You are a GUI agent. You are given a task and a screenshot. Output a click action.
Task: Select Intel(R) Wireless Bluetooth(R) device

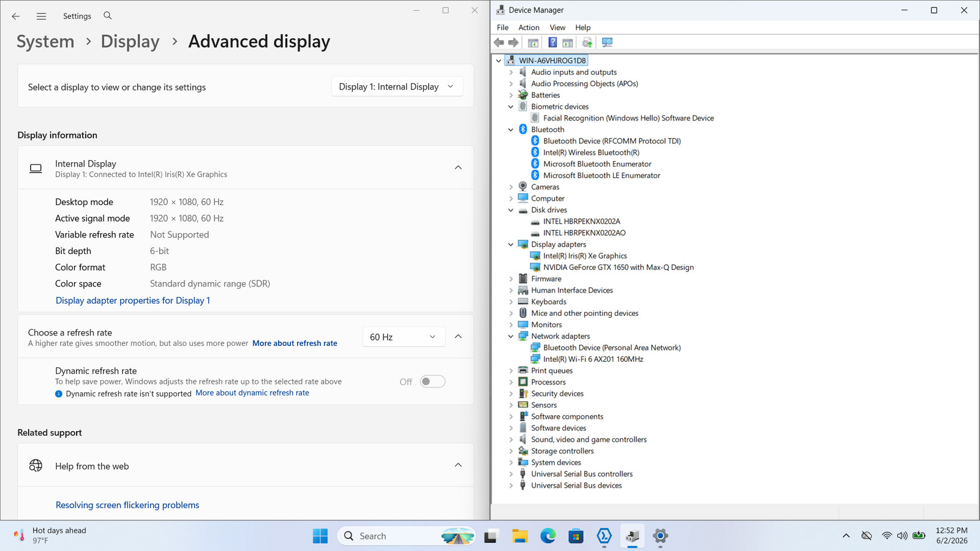pos(591,152)
